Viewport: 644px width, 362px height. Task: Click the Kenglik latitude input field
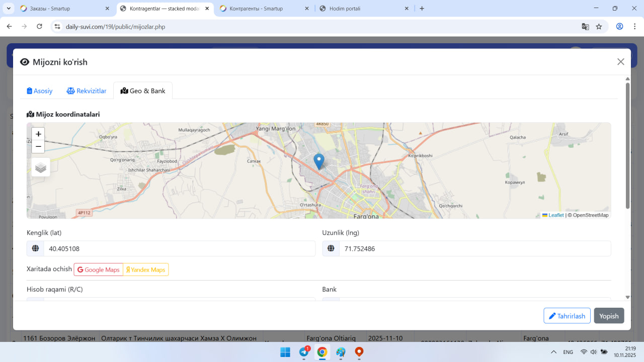(179, 248)
